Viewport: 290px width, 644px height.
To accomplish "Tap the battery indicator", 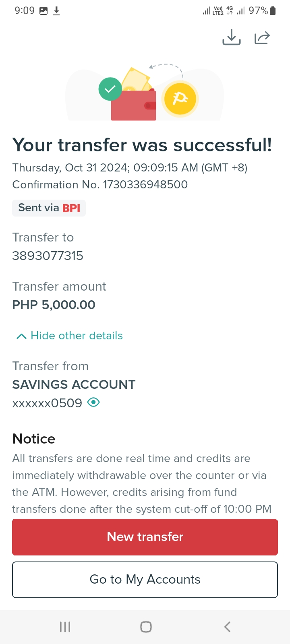I will 273,11.
